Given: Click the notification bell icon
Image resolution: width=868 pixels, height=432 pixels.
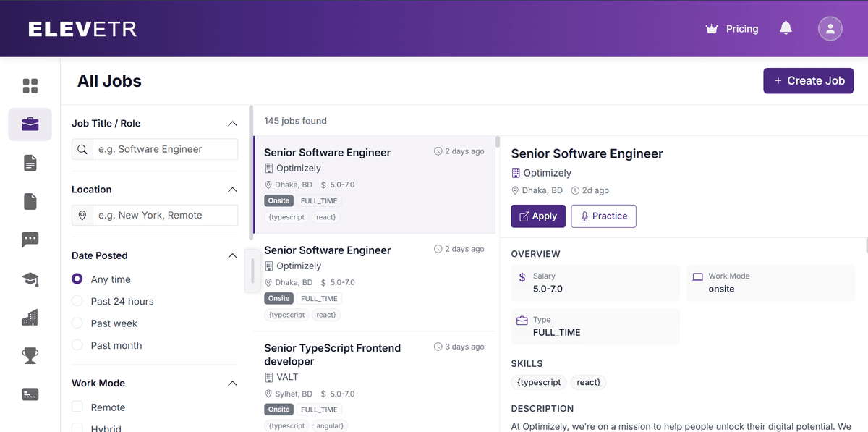Looking at the screenshot, I should coord(786,28).
